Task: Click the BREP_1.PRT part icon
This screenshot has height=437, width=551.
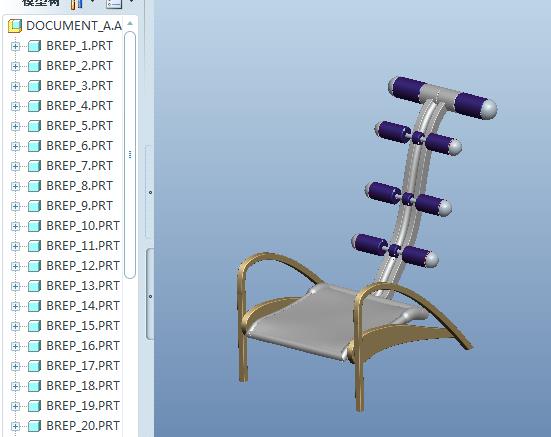Action: [x=34, y=46]
